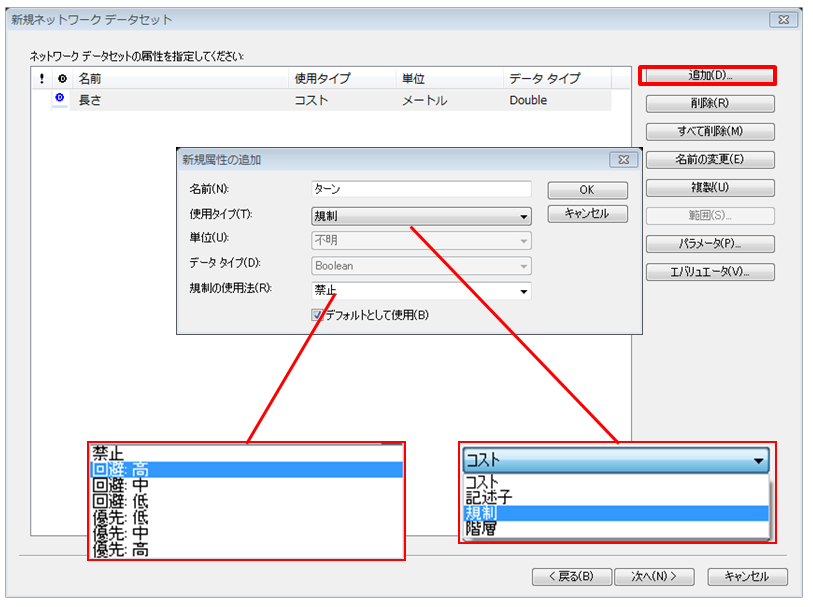Select 階層 in the usage type list

tap(615, 528)
